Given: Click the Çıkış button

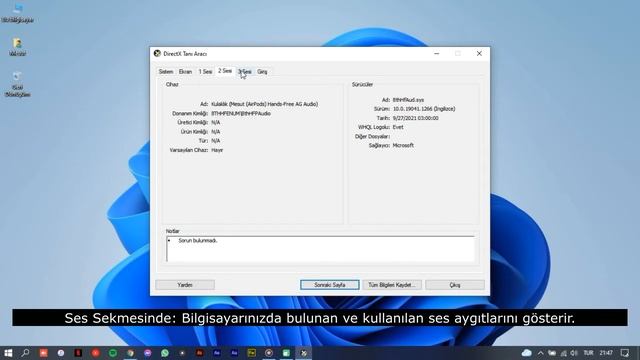Looking at the screenshot, I should coord(455,285).
